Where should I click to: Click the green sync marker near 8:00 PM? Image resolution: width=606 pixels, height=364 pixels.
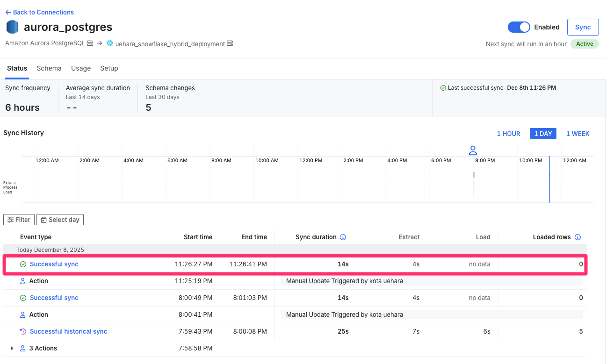[474, 175]
